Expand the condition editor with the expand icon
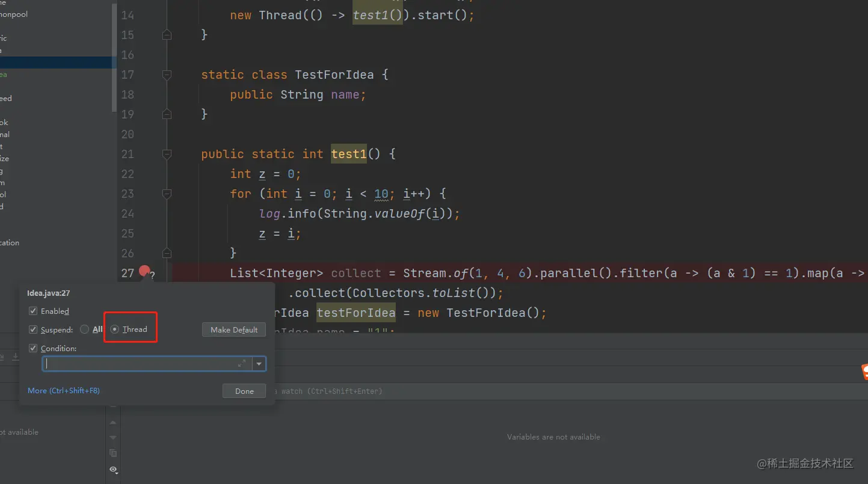The image size is (868, 484). tap(242, 363)
